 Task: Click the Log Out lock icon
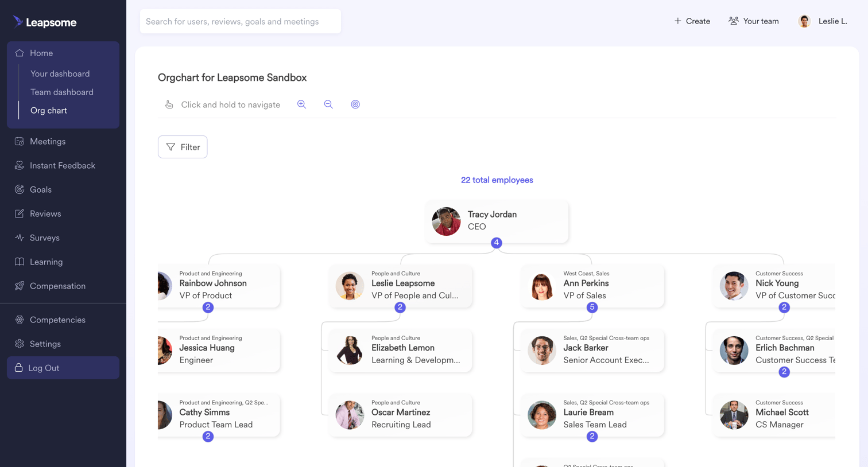19,368
